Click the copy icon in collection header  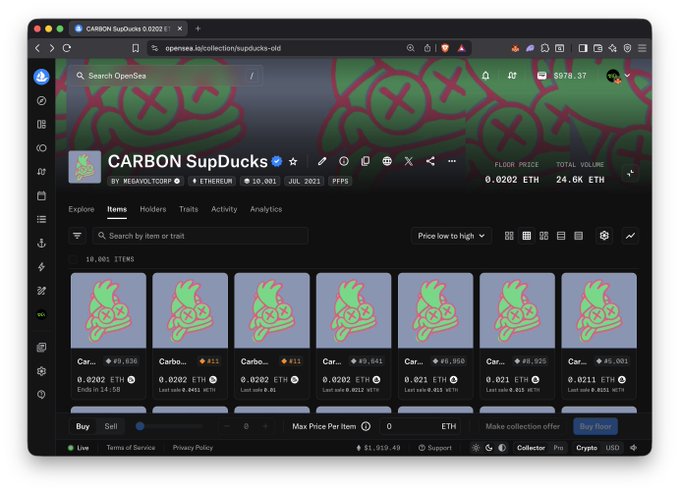365,161
